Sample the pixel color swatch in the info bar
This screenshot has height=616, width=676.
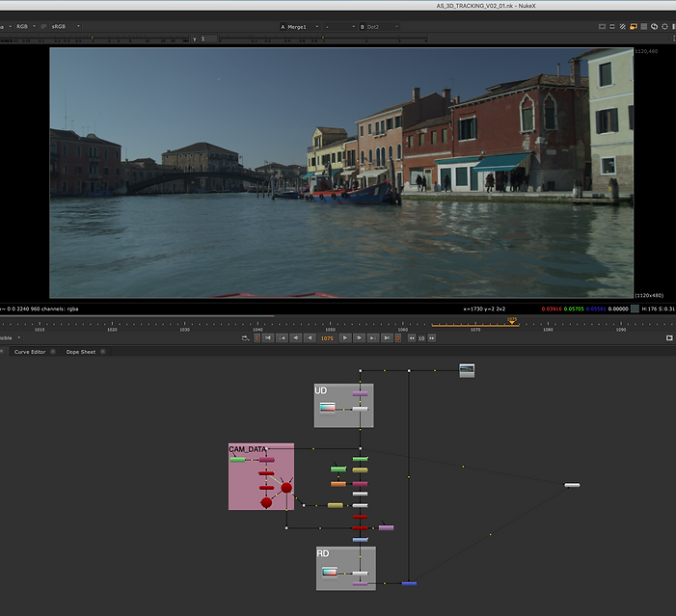pos(635,308)
